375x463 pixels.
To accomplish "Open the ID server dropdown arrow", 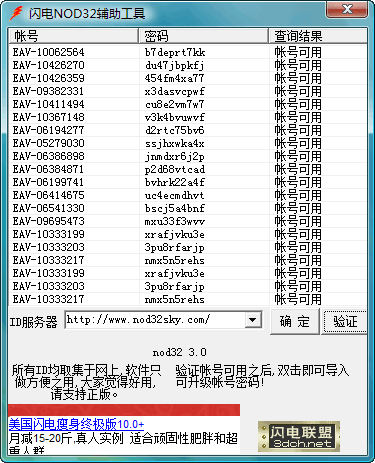I will [x=253, y=320].
